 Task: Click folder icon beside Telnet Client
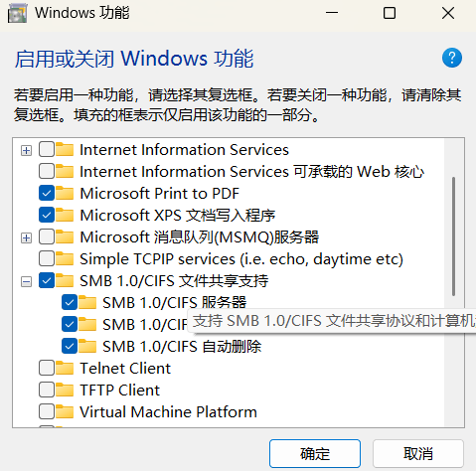(x=65, y=368)
